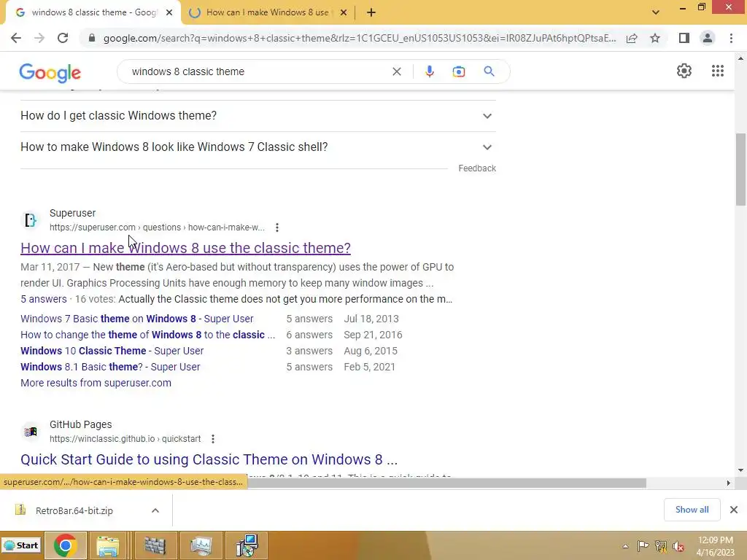Click the taskbar clock showing 12:09 PM

(x=715, y=545)
